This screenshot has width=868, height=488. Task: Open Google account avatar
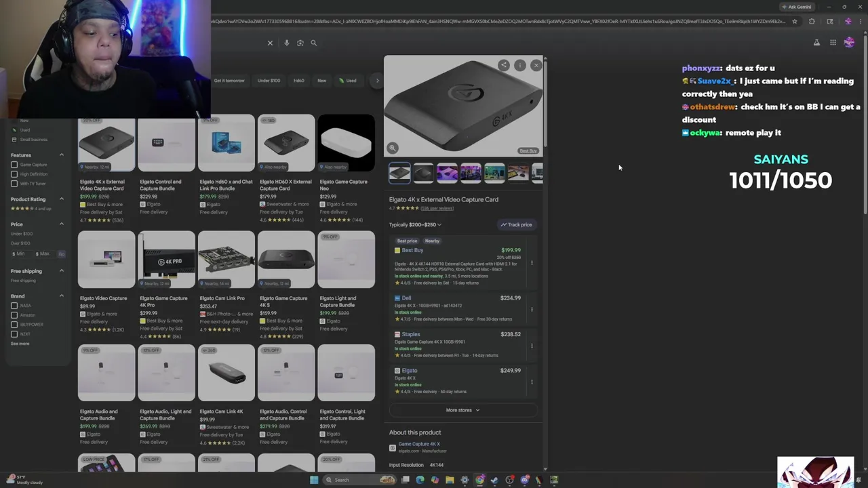pos(849,43)
